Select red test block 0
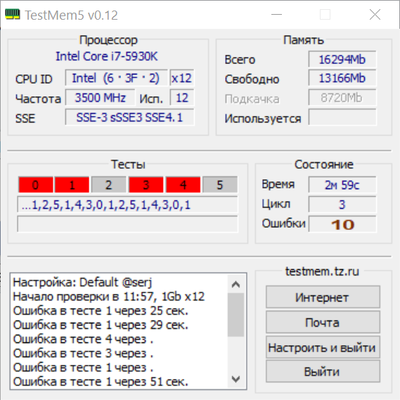The image size is (400, 400). click(35, 185)
